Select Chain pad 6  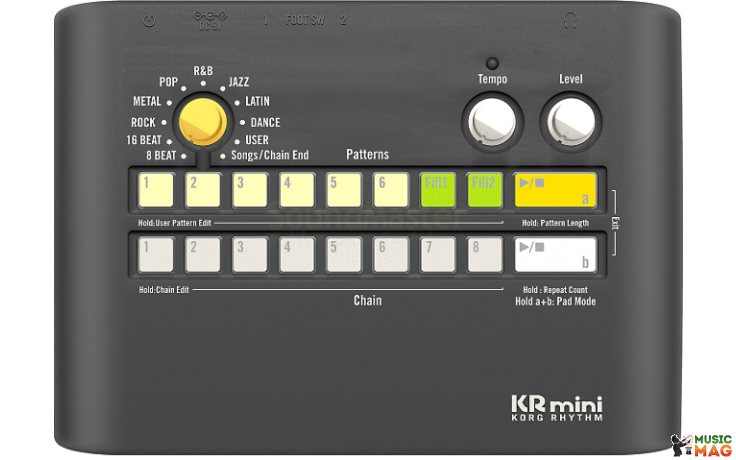391,255
